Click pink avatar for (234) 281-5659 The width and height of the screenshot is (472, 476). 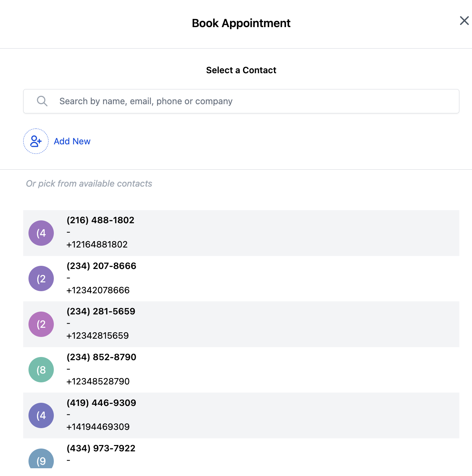pyautogui.click(x=41, y=324)
